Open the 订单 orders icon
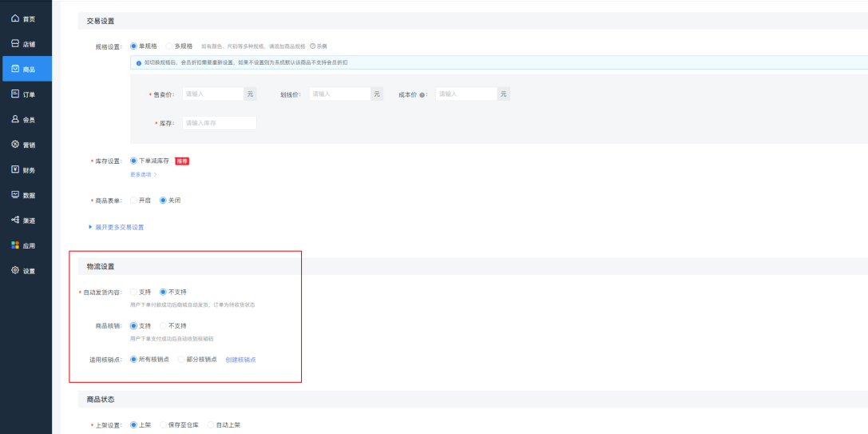 pyautogui.click(x=14, y=94)
